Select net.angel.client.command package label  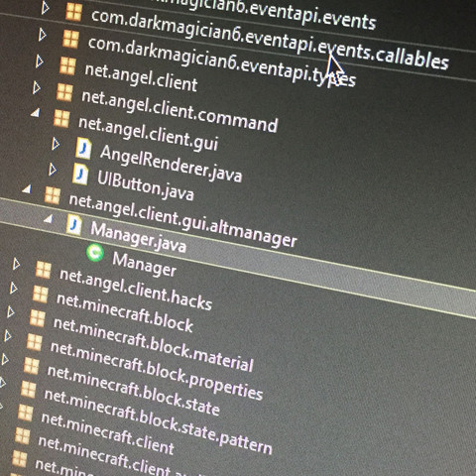coord(179,111)
